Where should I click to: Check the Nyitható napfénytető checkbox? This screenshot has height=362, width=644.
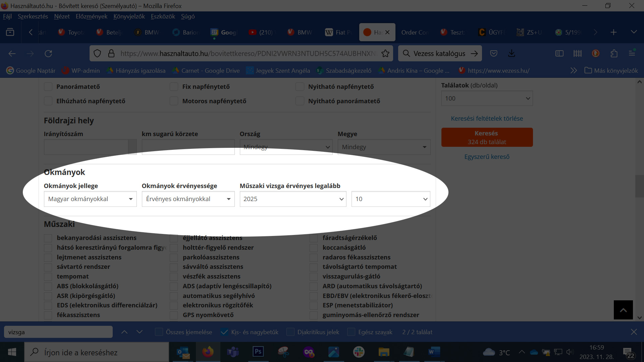point(300,86)
